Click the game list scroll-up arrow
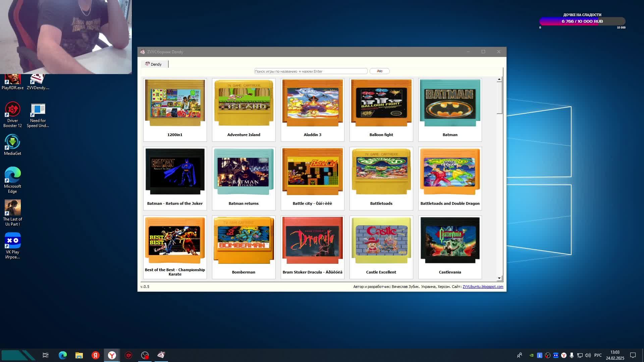 (x=499, y=79)
